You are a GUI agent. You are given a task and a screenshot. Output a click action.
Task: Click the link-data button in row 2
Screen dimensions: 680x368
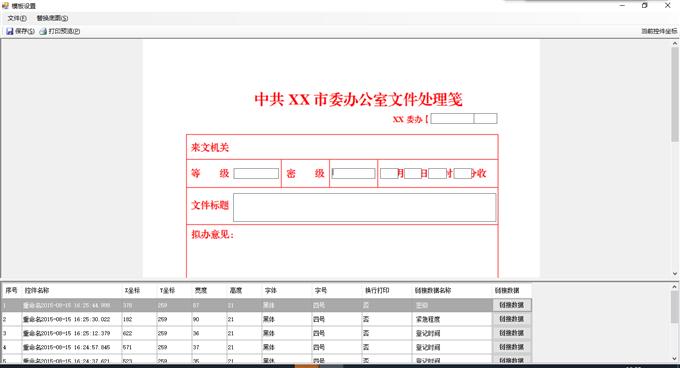512,319
